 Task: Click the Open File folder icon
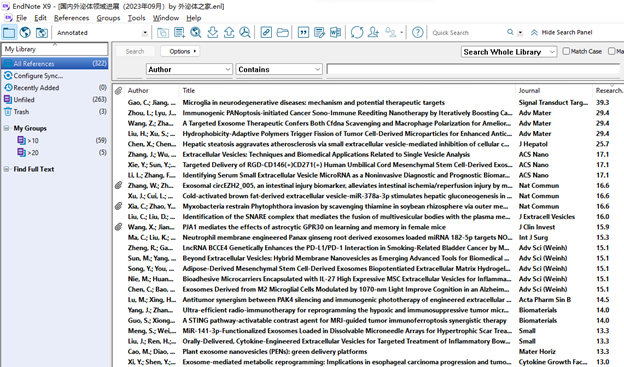[283, 32]
